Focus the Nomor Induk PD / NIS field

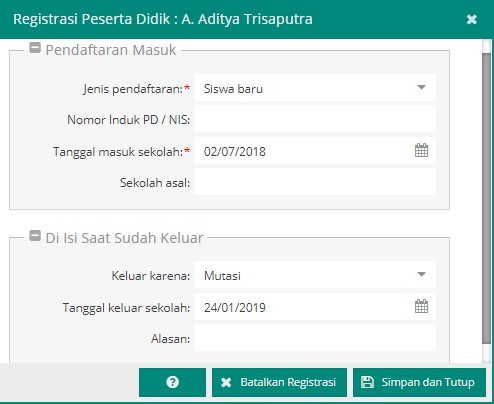coord(315,119)
